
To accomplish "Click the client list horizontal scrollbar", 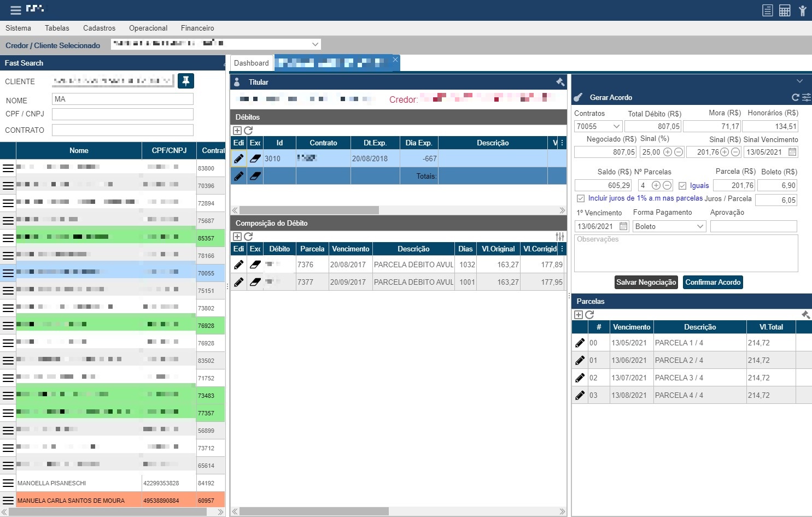I will coord(108,512).
